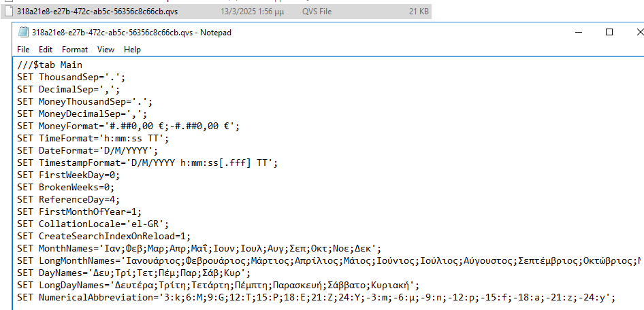Viewport: 644px width, 310px height.
Task: Click the SET MoneyThousandSep line
Action: pyautogui.click(x=84, y=102)
